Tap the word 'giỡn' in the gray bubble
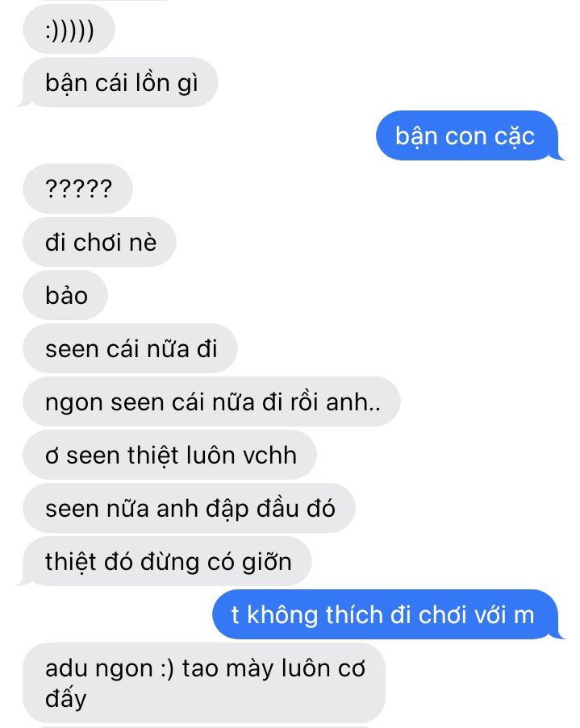580x728 pixels. tap(267, 562)
